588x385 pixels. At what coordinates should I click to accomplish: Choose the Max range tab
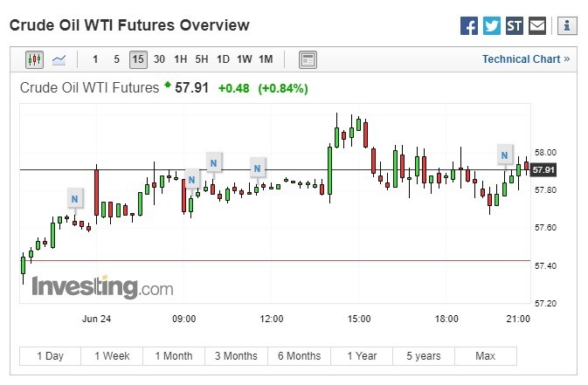(x=486, y=356)
